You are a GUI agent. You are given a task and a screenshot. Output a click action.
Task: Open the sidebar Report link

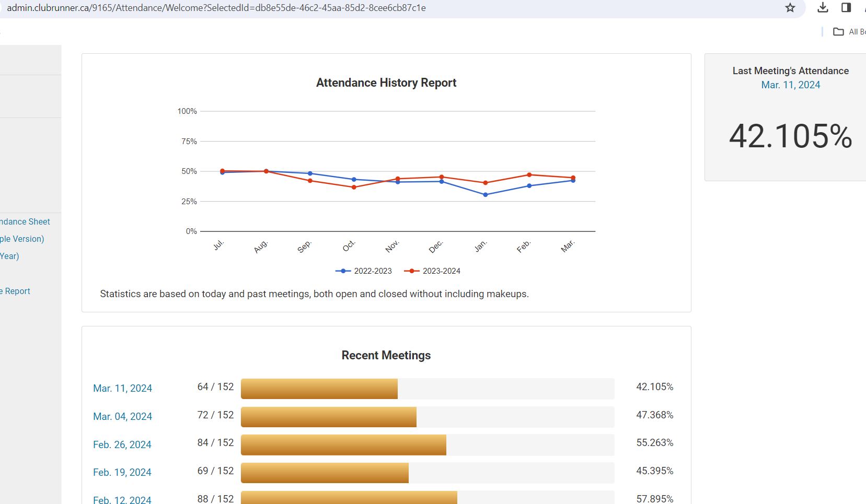coord(15,291)
